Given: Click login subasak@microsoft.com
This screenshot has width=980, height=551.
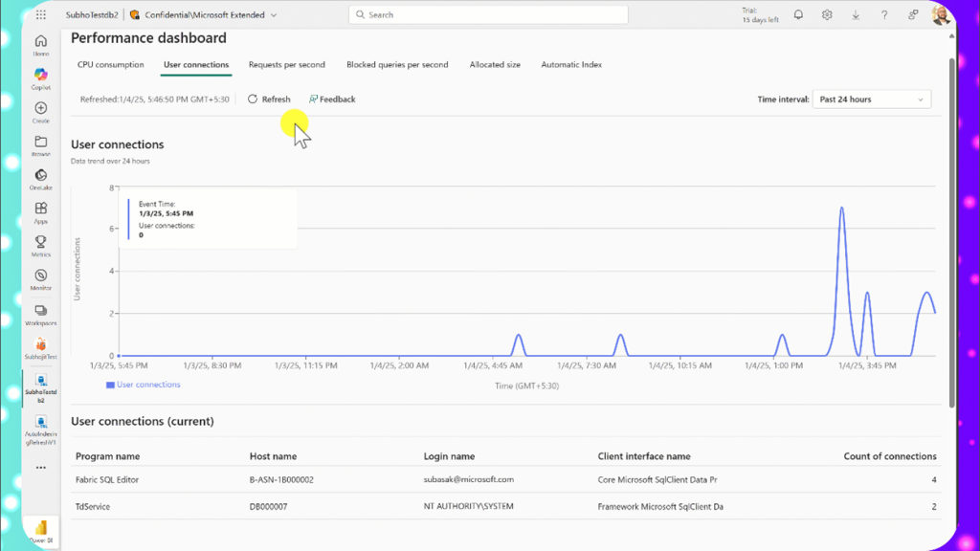Looking at the screenshot, I should click(x=469, y=480).
